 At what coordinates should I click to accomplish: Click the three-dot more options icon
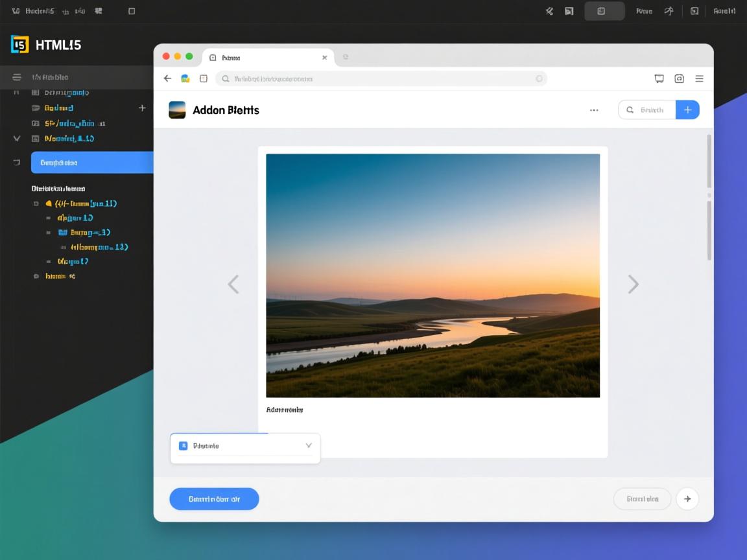[594, 110]
